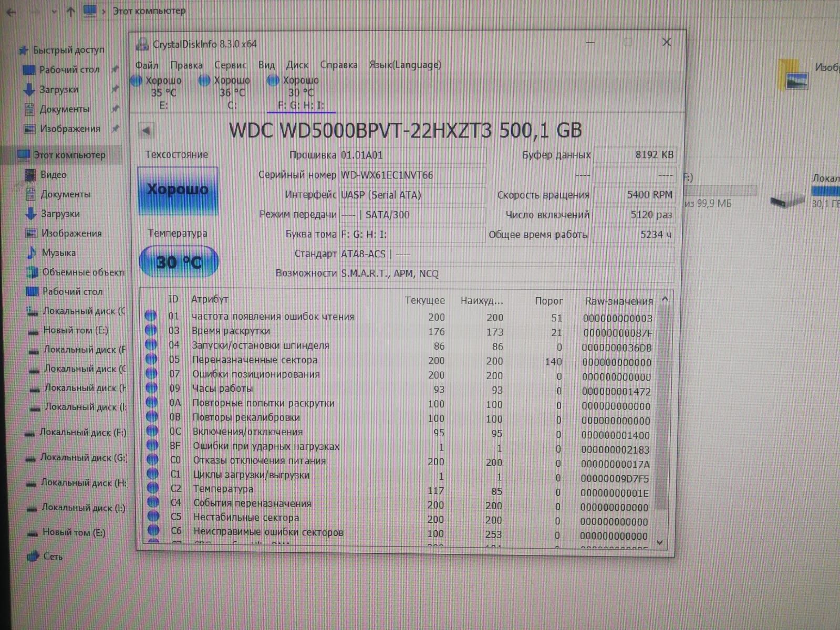This screenshot has height=630, width=840.
Task: Open the last Локальный диск (G:) in sidebar
Action: 84,457
